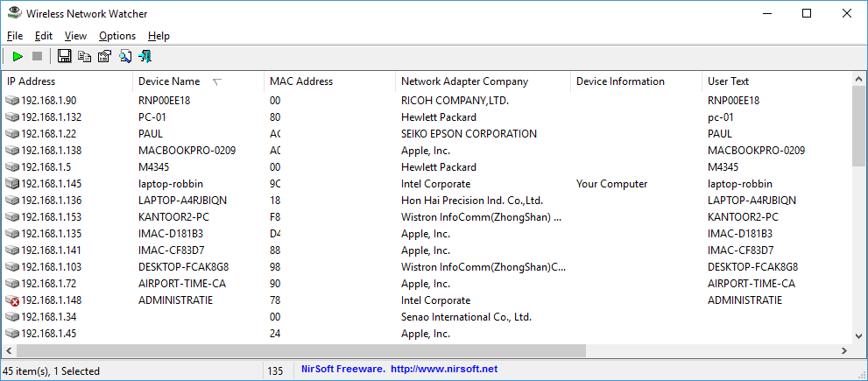Select the laptop-robbin device row

171,184
